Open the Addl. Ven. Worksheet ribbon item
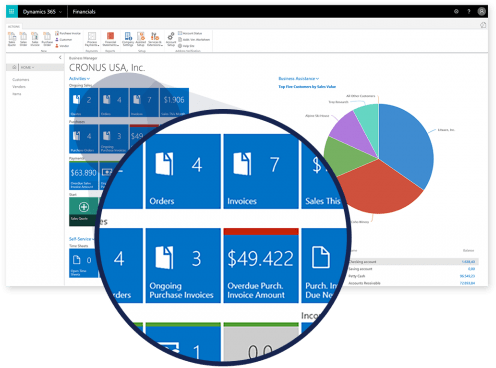 194,40
